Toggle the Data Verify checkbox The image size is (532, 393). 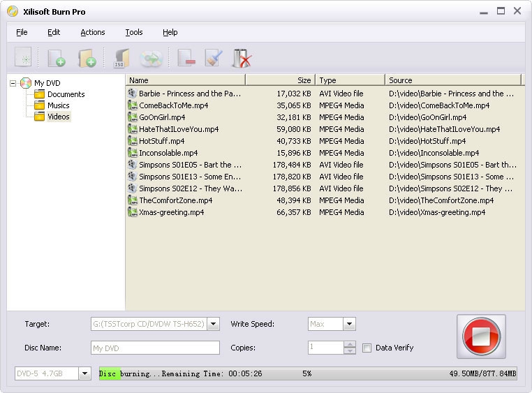pyautogui.click(x=367, y=348)
